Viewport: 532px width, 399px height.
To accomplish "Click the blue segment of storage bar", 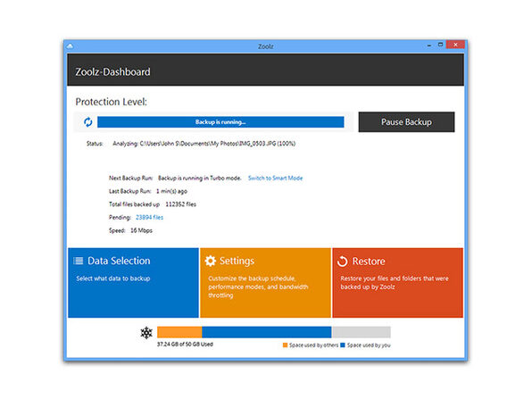I will pyautogui.click(x=267, y=332).
